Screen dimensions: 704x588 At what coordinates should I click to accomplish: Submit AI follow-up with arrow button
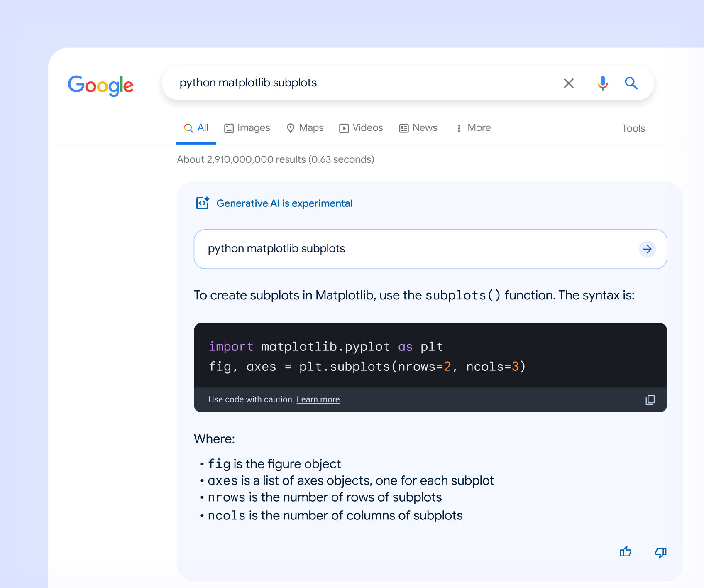647,249
